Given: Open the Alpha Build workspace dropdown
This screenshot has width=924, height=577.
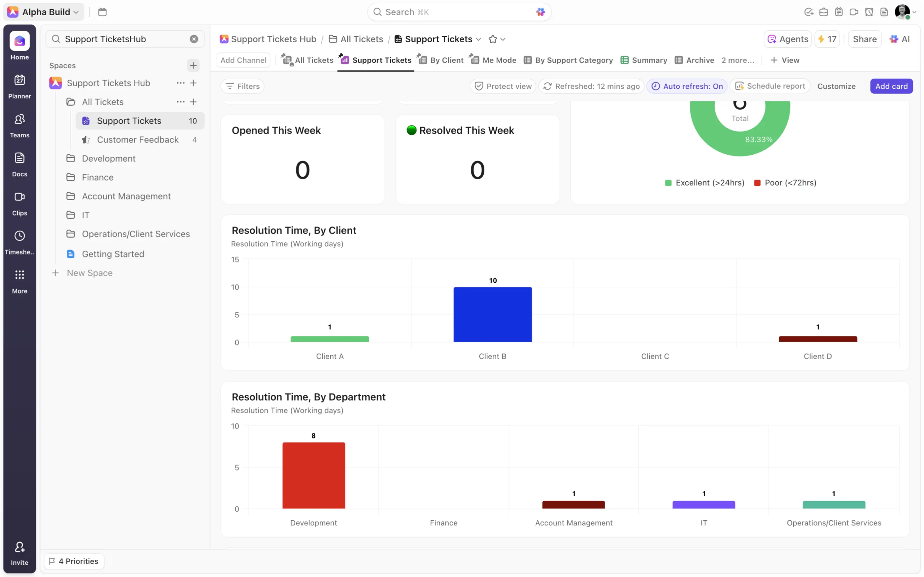Looking at the screenshot, I should pyautogui.click(x=44, y=12).
